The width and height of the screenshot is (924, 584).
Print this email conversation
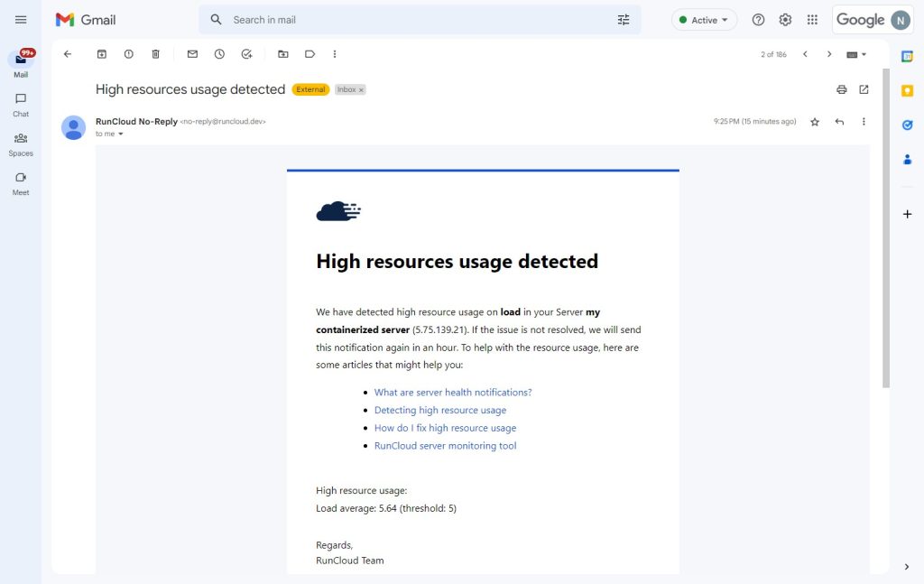[842, 89]
